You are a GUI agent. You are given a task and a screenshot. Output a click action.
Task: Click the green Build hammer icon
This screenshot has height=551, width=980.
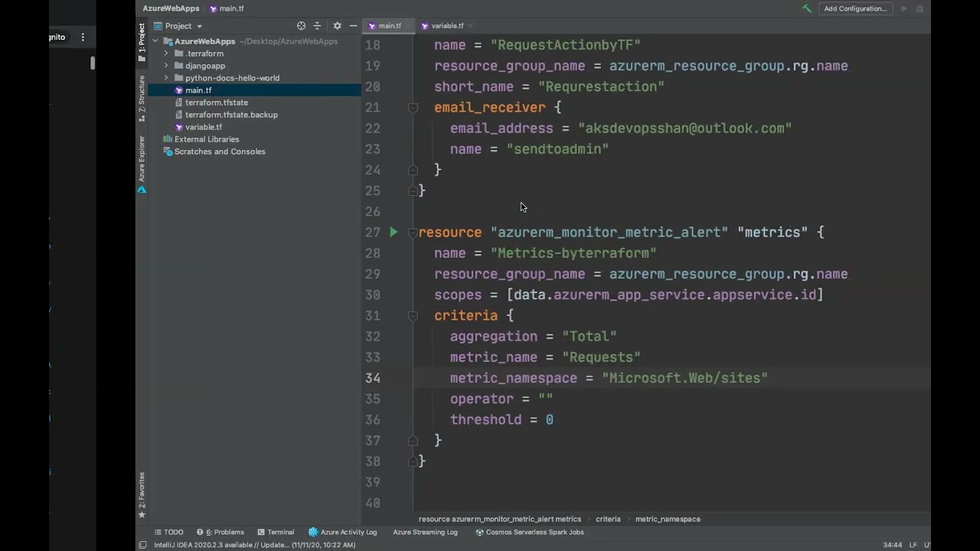tap(806, 8)
